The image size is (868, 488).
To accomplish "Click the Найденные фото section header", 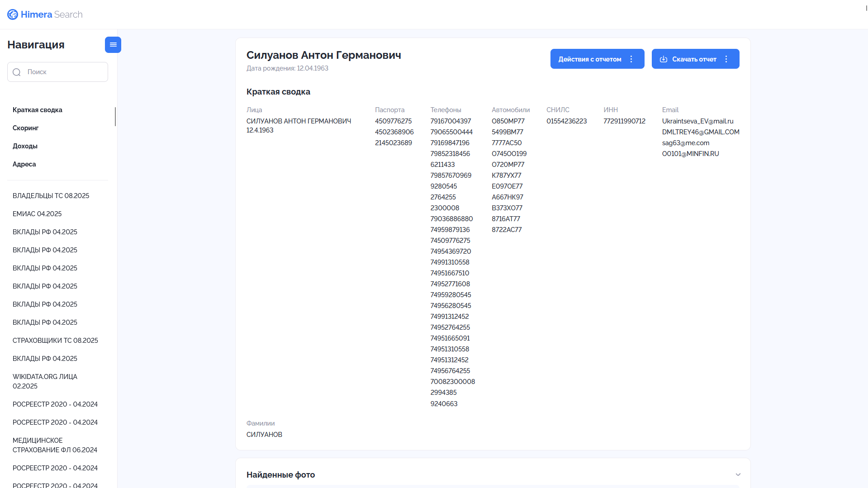I will (280, 474).
